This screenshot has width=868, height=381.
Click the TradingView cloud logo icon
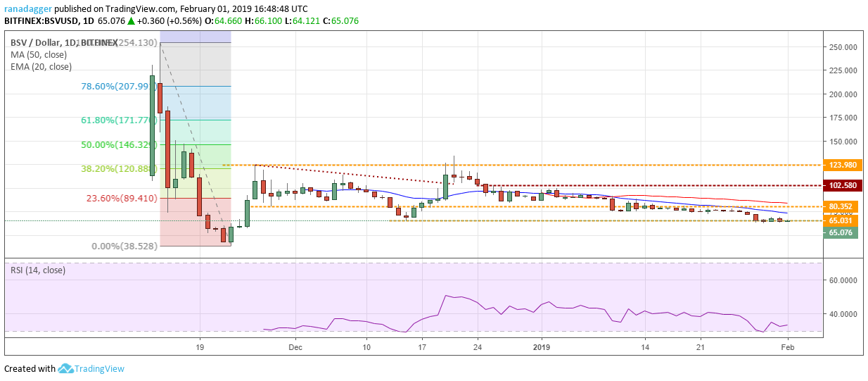[67, 368]
